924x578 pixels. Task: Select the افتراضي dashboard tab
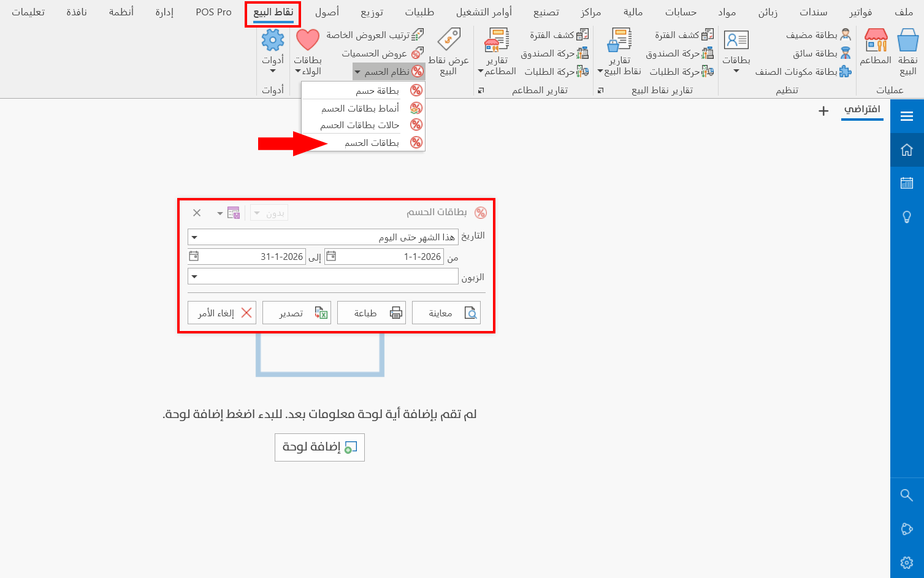(862, 110)
